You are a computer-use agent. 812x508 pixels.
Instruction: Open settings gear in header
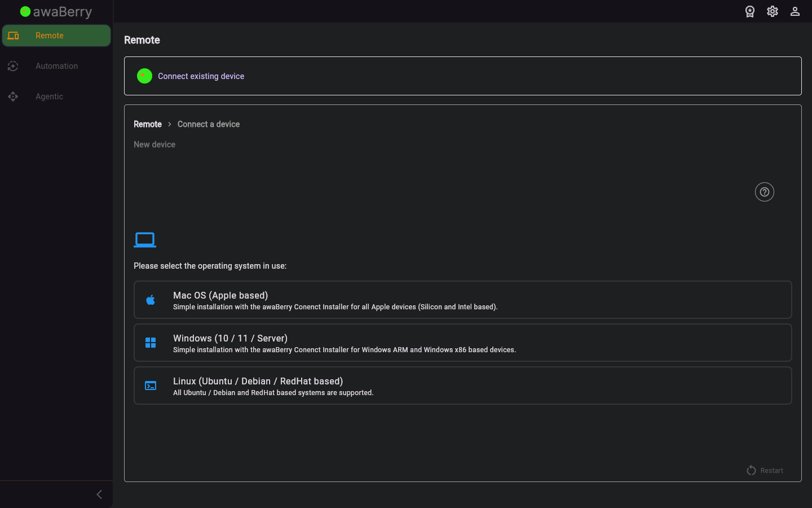(773, 11)
